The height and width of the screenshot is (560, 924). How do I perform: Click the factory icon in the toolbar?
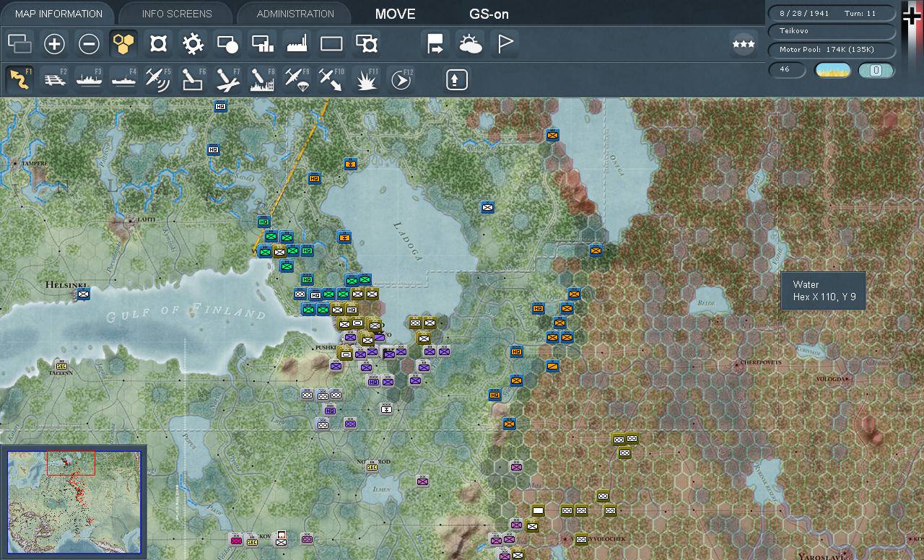click(297, 44)
